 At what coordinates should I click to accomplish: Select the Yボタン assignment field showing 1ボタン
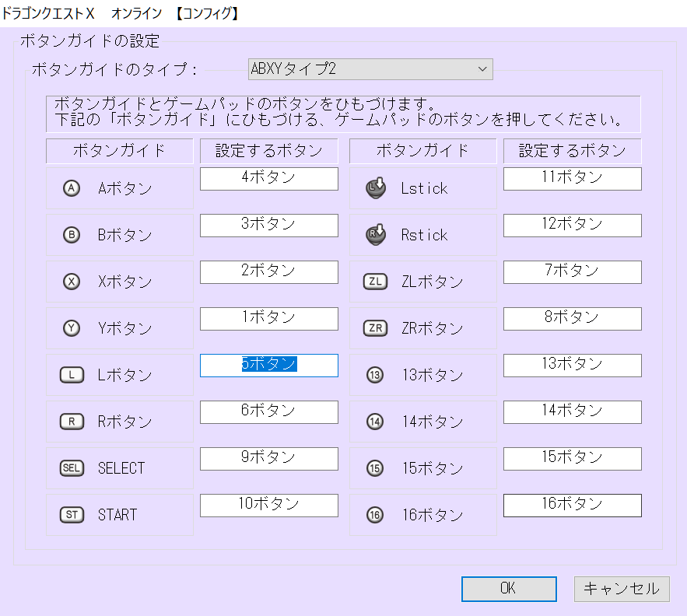[x=269, y=319]
